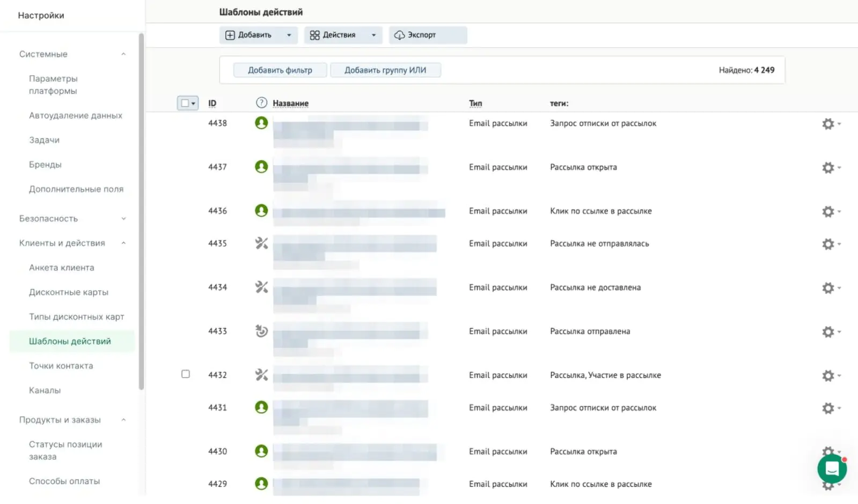Open the Добавить dropdown arrow

point(289,35)
